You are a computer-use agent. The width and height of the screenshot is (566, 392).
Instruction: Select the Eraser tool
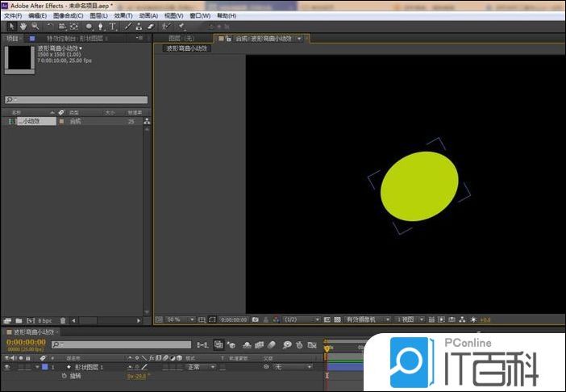[x=151, y=27]
